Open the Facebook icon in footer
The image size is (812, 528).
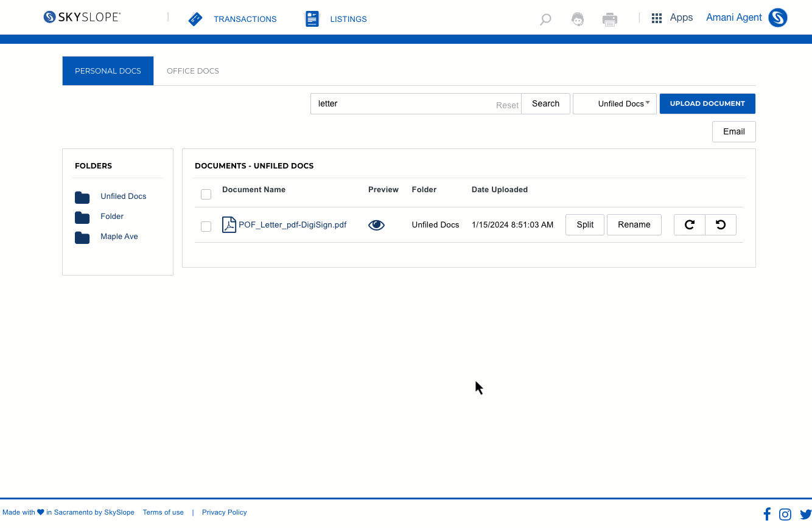[x=767, y=514]
